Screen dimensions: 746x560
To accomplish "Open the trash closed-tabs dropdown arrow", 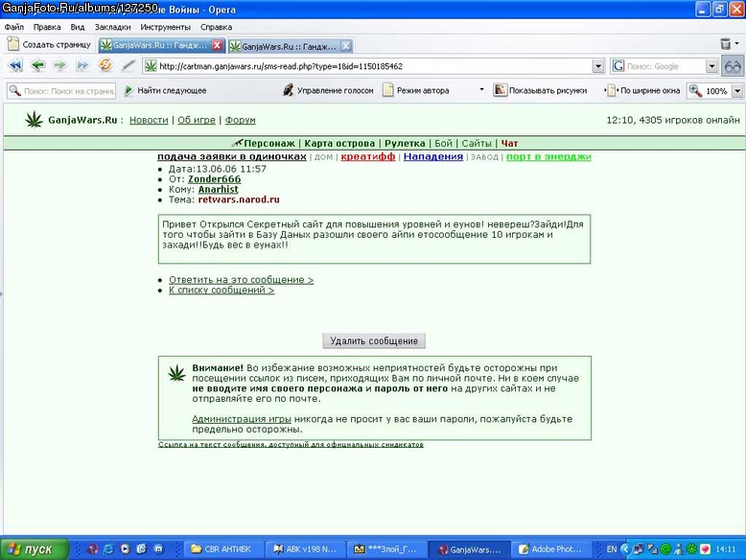I will (737, 43).
